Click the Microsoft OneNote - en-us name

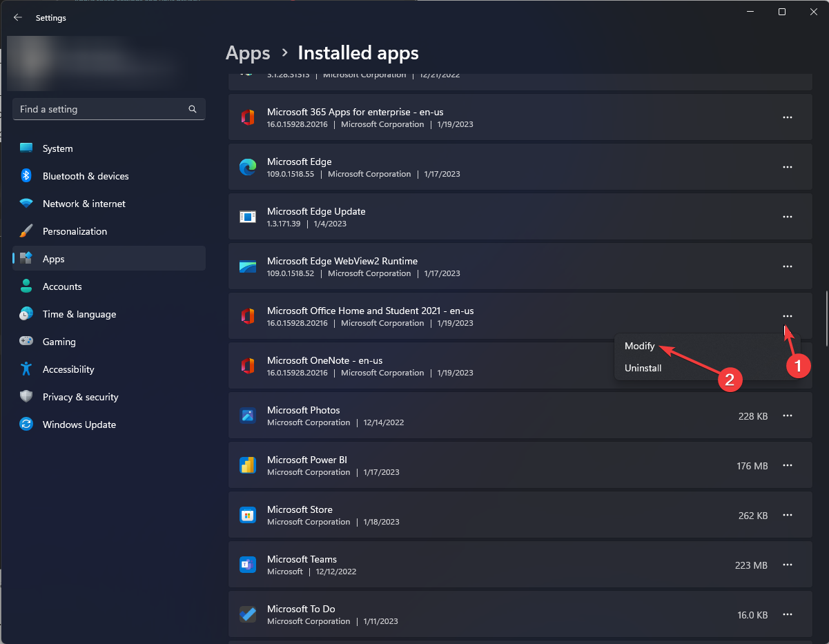[324, 360]
